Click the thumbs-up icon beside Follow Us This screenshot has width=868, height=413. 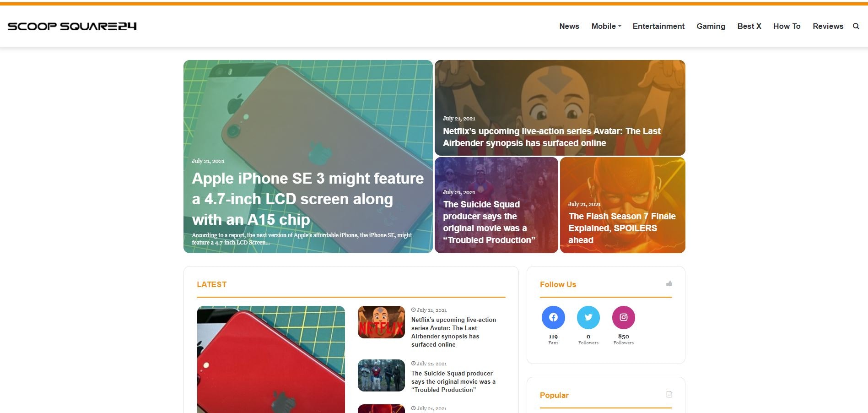pos(669,284)
